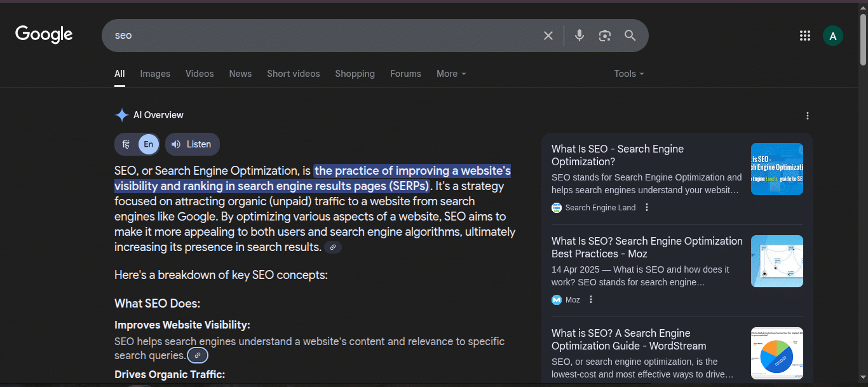Click the magnifying glass search icon
Image resolution: width=868 pixels, height=387 pixels.
coord(630,36)
